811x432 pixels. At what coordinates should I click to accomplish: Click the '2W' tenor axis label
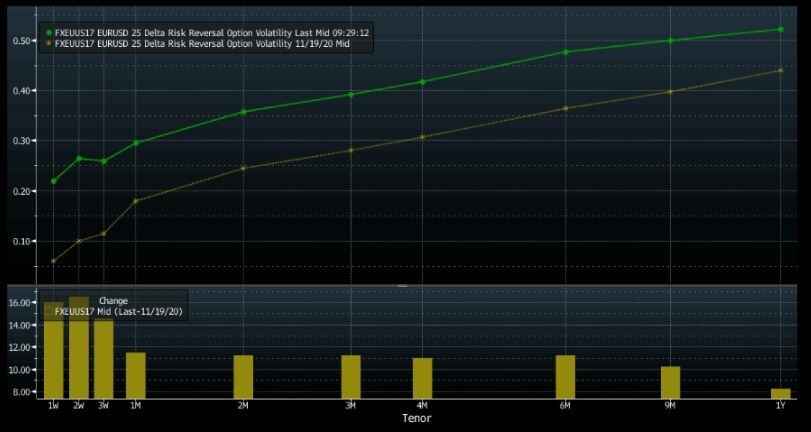pyautogui.click(x=79, y=406)
